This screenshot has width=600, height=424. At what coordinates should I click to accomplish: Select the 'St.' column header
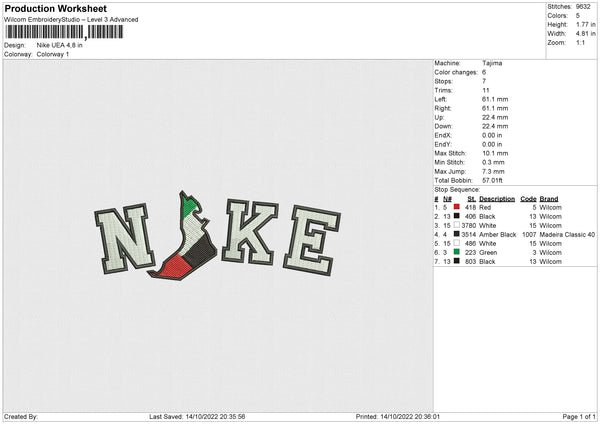[471, 199]
